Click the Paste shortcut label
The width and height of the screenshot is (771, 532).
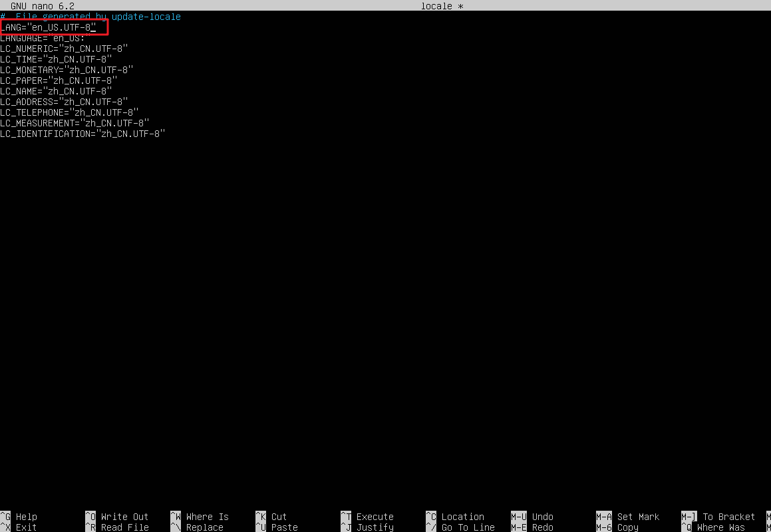point(284,527)
